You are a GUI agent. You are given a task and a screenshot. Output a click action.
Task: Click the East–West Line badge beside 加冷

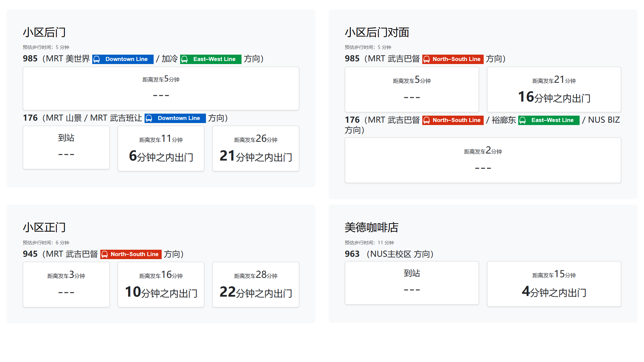(x=210, y=59)
